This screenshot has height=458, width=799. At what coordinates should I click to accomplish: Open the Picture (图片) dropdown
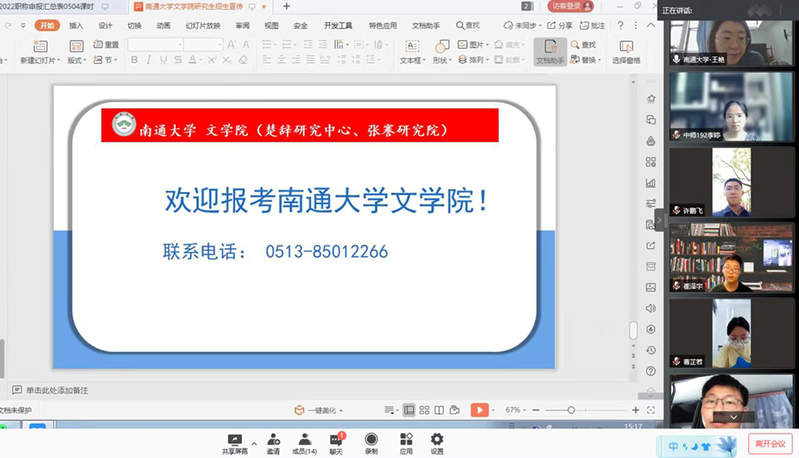(473, 45)
